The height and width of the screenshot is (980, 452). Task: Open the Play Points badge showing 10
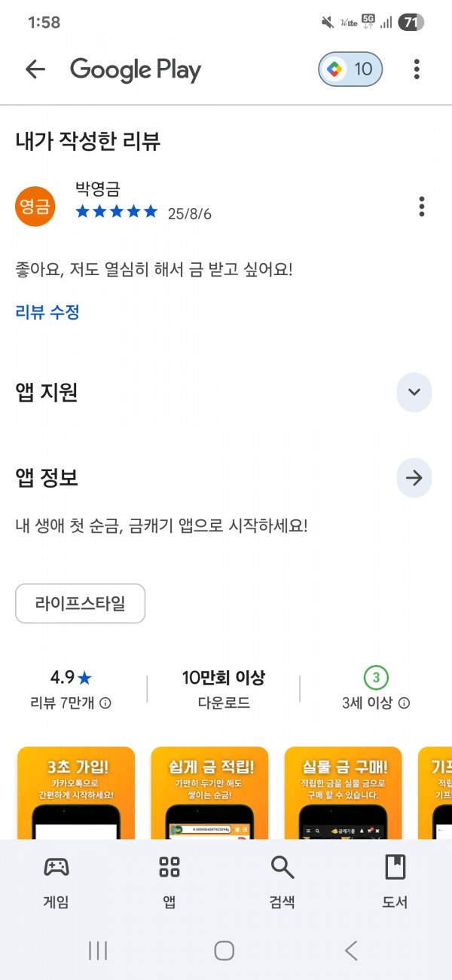click(x=350, y=69)
